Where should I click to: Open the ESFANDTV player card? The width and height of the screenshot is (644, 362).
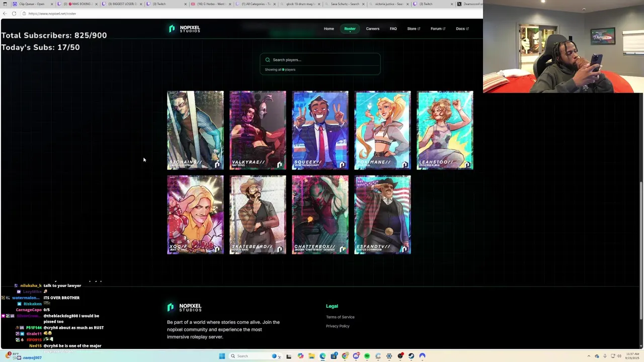point(382,215)
